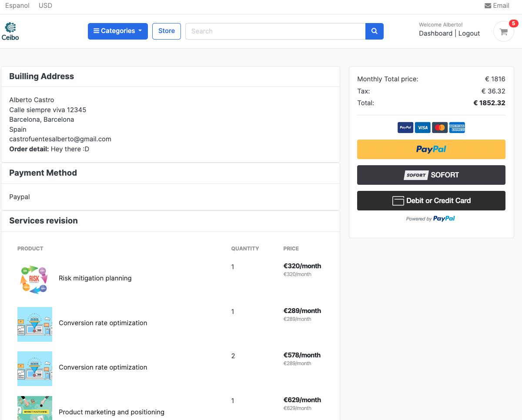The image size is (522, 420).
Task: Pay with Debit or Credit Card
Action: click(431, 200)
